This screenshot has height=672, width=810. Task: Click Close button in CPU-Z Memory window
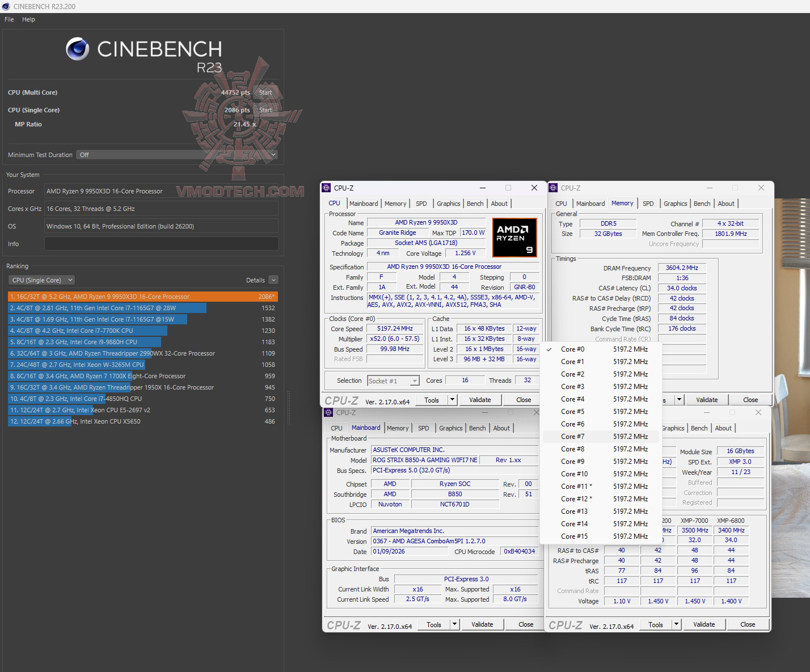pos(750,400)
